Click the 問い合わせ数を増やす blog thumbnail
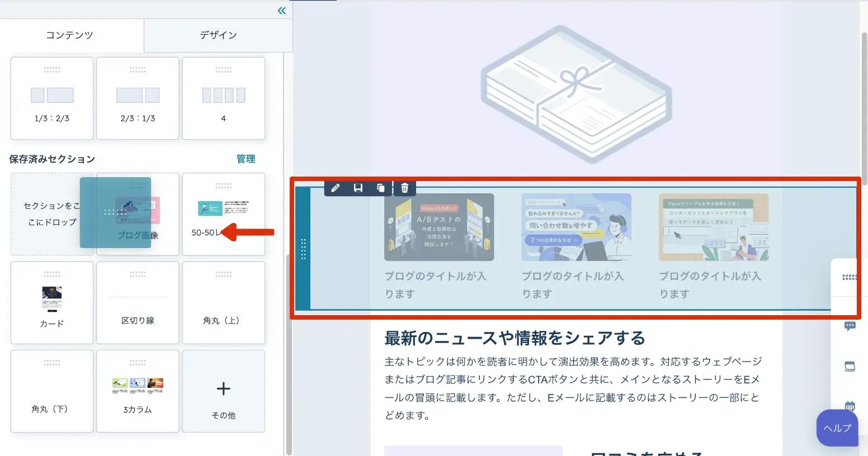The height and width of the screenshot is (456, 868). (576, 227)
